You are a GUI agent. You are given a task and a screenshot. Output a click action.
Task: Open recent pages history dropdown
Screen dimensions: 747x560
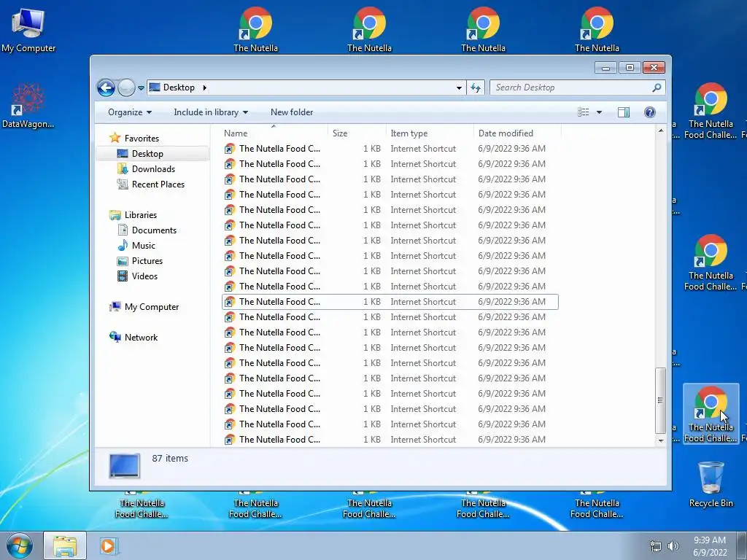pos(141,88)
